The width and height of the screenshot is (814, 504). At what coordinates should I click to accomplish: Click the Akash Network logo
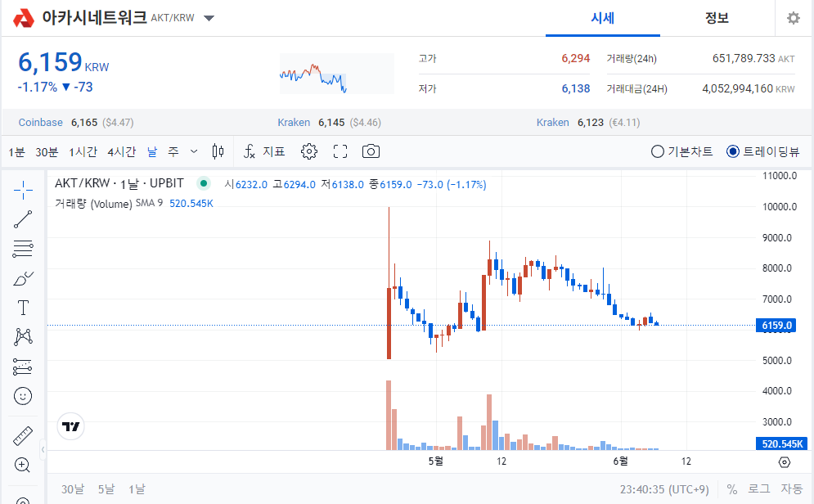pyautogui.click(x=24, y=18)
